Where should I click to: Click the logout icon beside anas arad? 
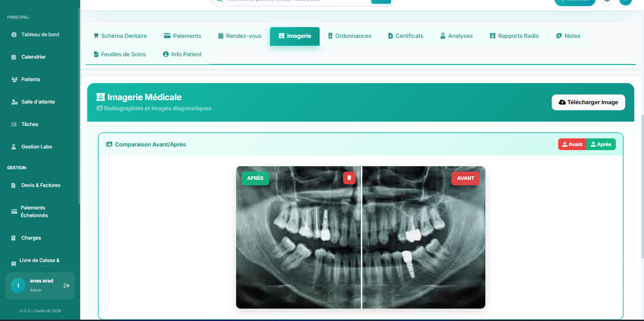(x=67, y=285)
